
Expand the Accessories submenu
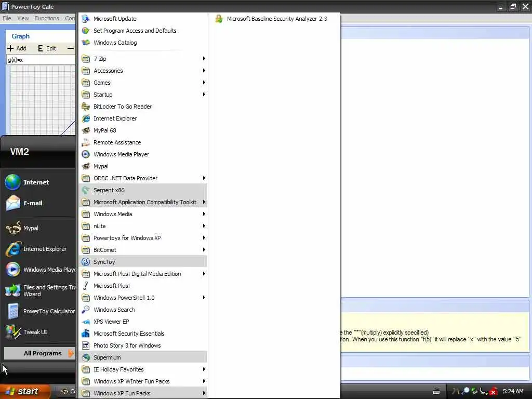[x=143, y=71]
